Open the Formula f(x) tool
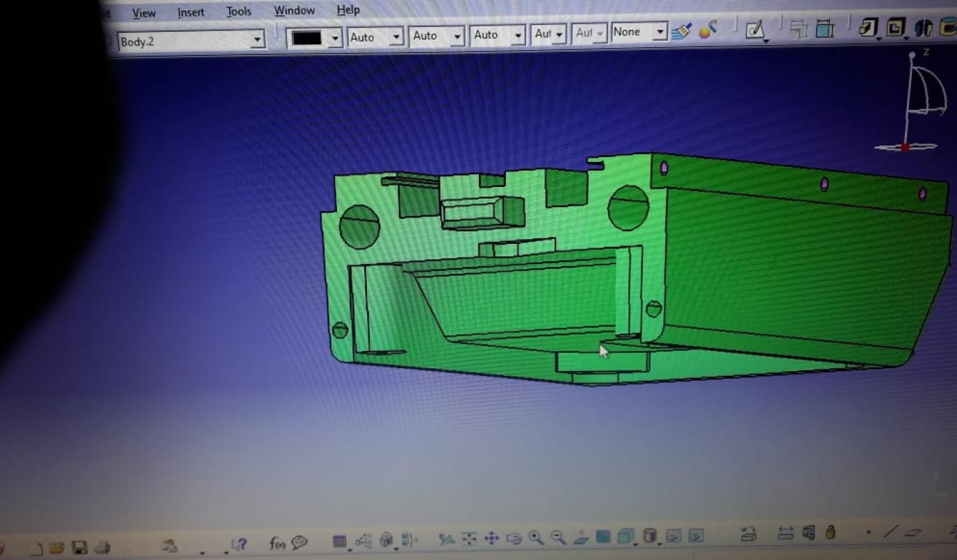The height and width of the screenshot is (560, 957). (x=277, y=543)
